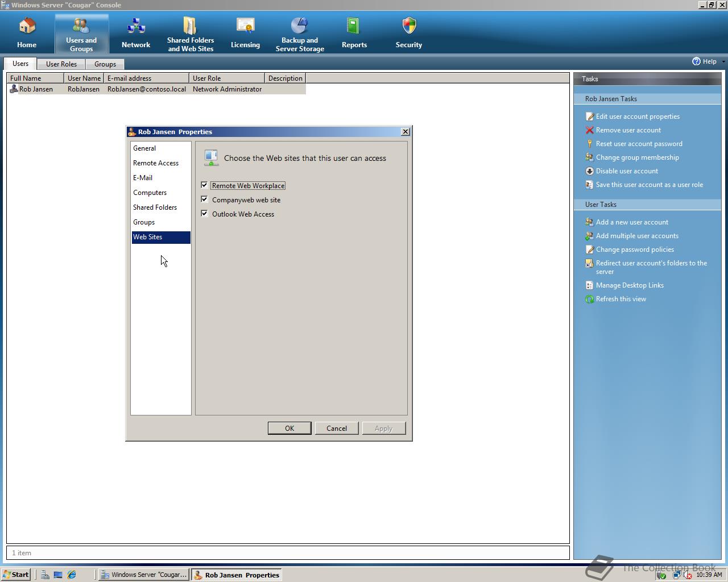Viewport: 728px width, 582px height.
Task: Launch Internet Explorer from quick launch
Action: [72, 575]
